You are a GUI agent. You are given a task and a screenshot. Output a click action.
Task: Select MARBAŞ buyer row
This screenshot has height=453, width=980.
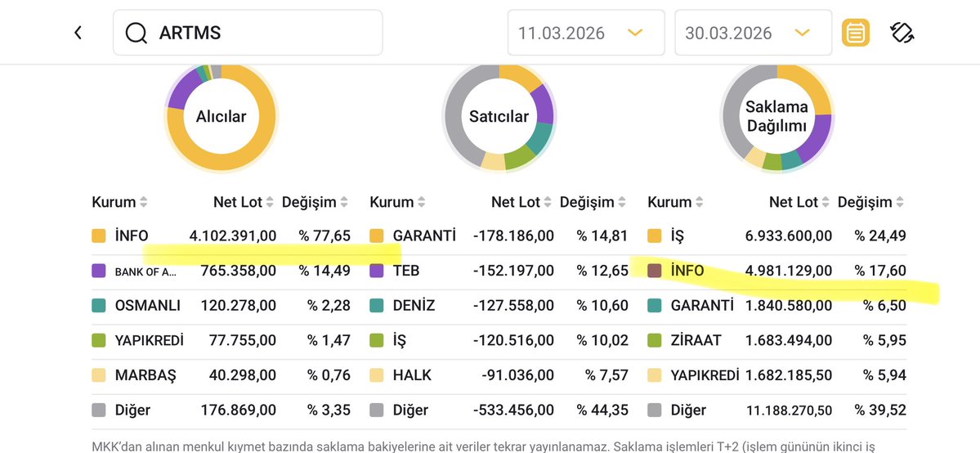pyautogui.click(x=222, y=375)
